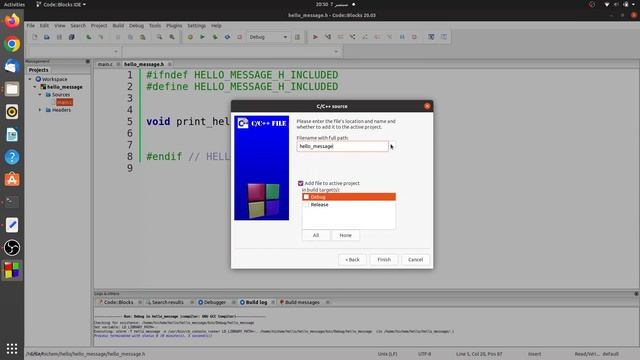The height and width of the screenshot is (360, 640).
Task: Click the None build targets button
Action: (345, 235)
